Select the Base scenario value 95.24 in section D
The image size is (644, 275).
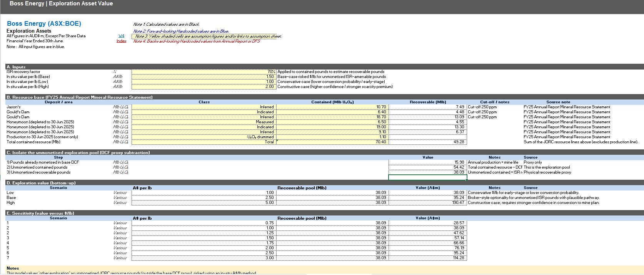[428, 197]
